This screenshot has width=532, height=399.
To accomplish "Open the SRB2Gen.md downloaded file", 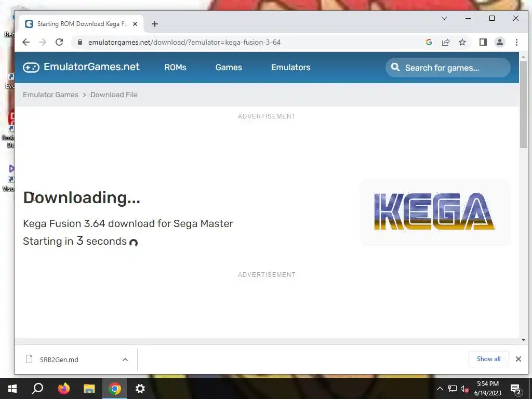I will point(59,360).
